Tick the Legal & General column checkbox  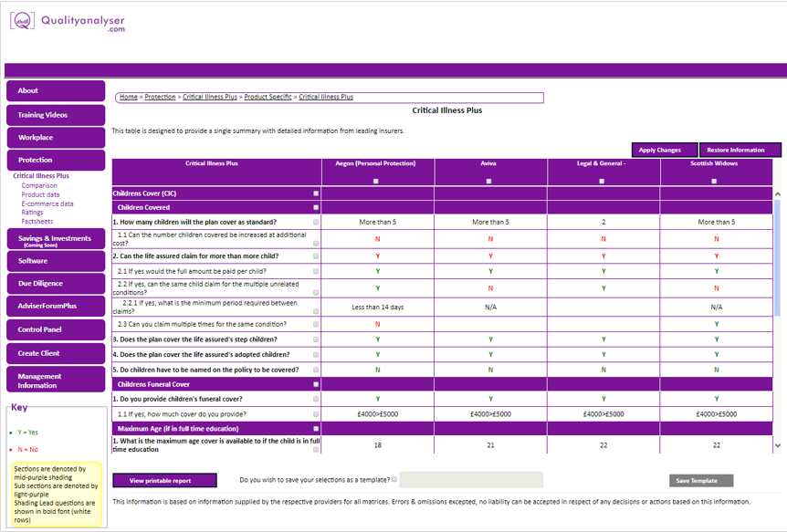pos(602,182)
